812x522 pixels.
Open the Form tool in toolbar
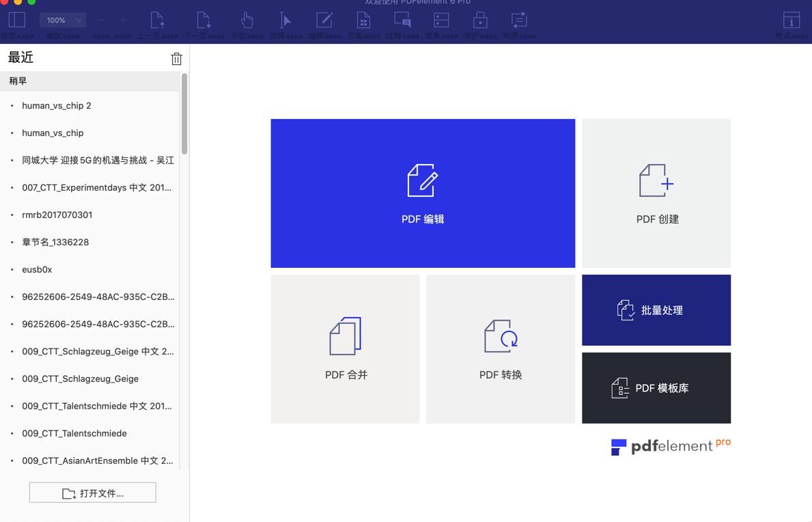click(x=441, y=20)
